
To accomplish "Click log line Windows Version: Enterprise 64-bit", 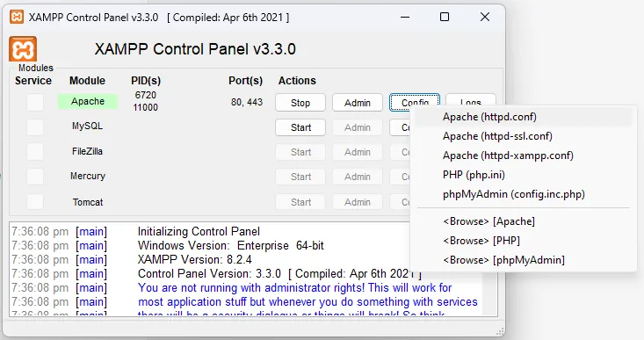I will pyautogui.click(x=231, y=246).
